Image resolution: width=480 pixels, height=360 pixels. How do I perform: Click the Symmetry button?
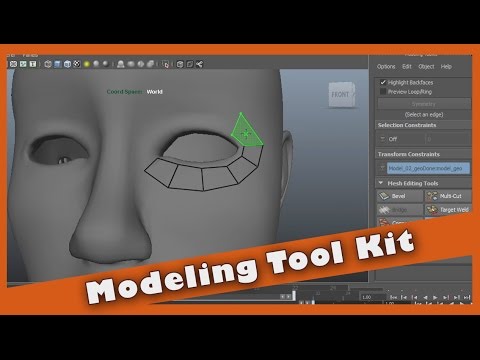(x=424, y=104)
